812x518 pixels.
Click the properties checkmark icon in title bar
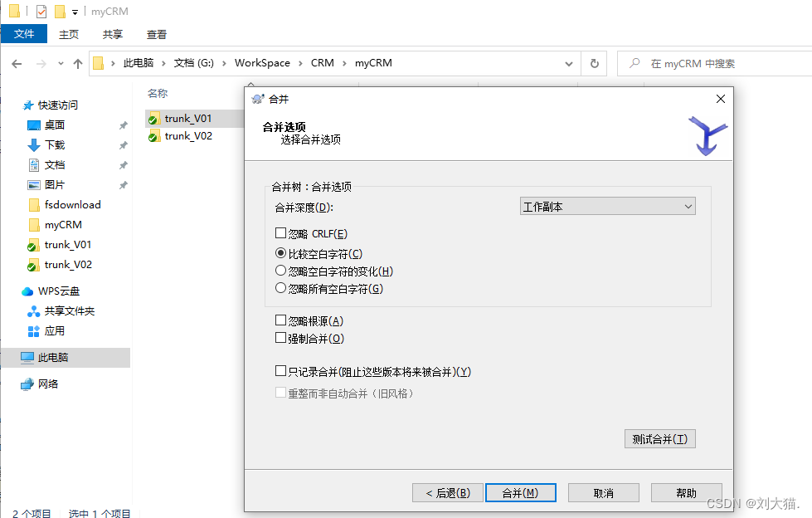click(41, 11)
